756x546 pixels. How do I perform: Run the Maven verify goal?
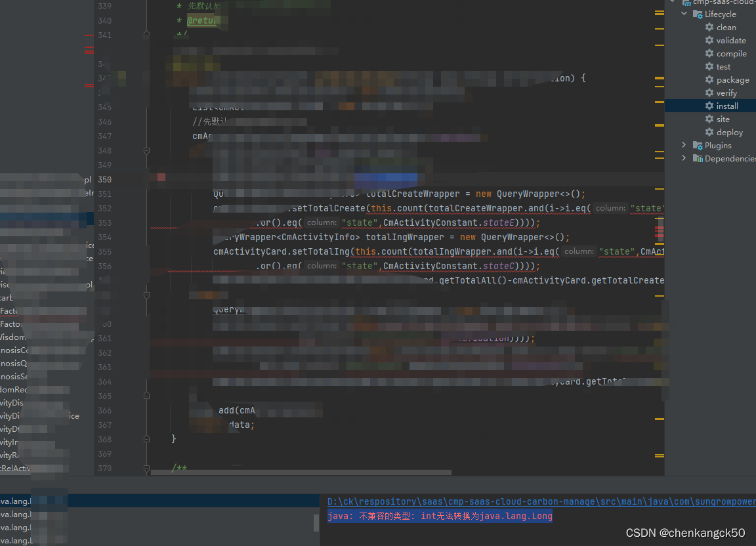pyautogui.click(x=725, y=93)
